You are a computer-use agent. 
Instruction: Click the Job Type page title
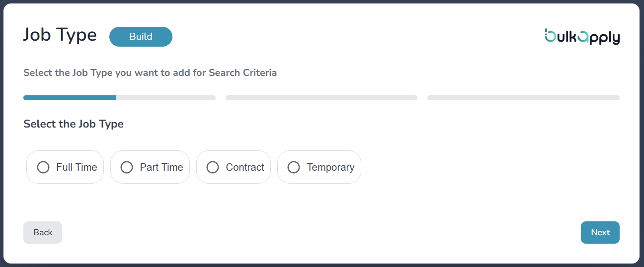pos(60,35)
